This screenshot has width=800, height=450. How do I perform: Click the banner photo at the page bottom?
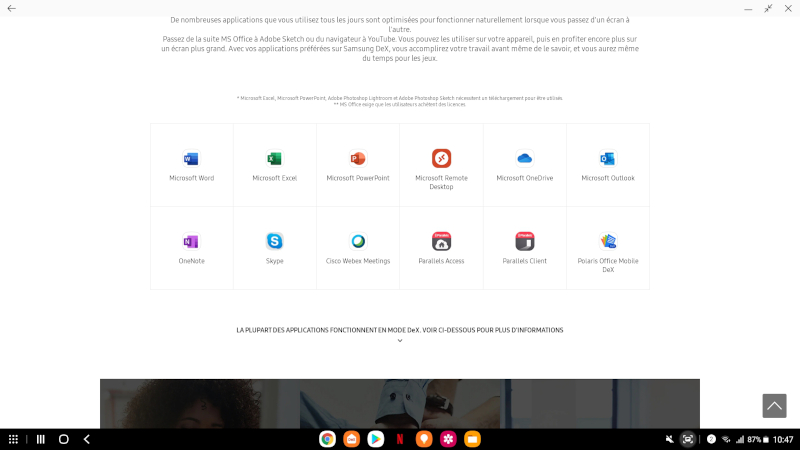click(400, 404)
